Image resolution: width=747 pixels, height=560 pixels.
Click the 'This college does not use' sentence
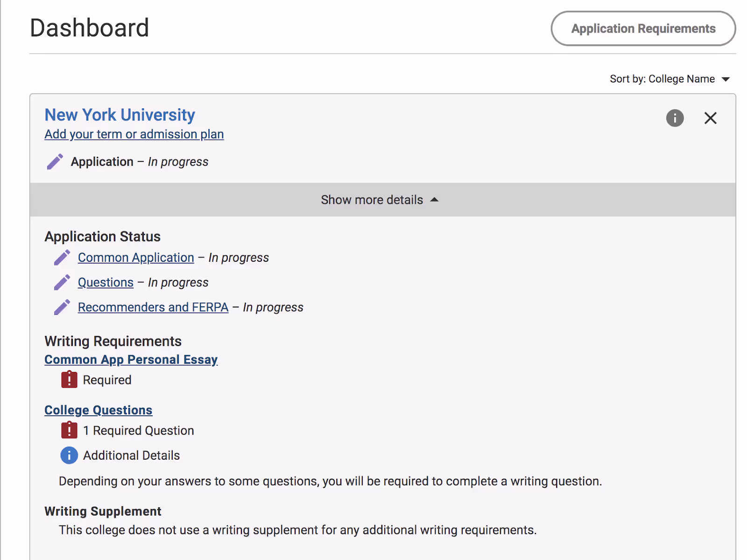pos(298,530)
